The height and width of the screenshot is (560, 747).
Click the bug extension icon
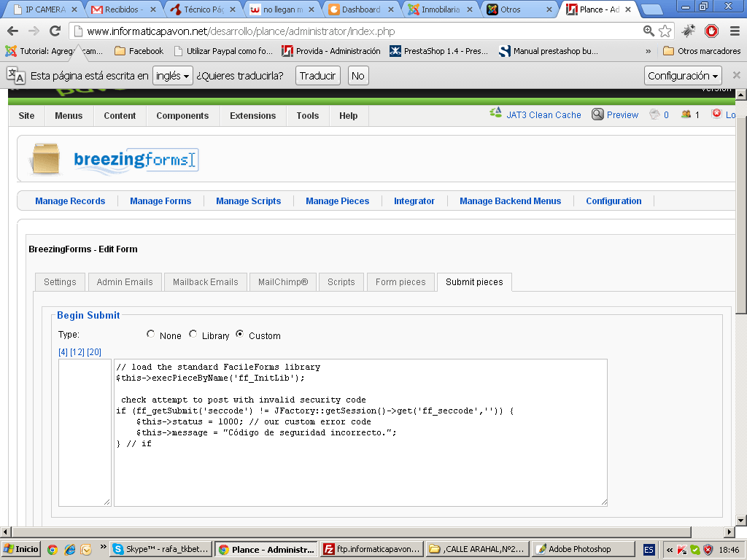(x=688, y=31)
